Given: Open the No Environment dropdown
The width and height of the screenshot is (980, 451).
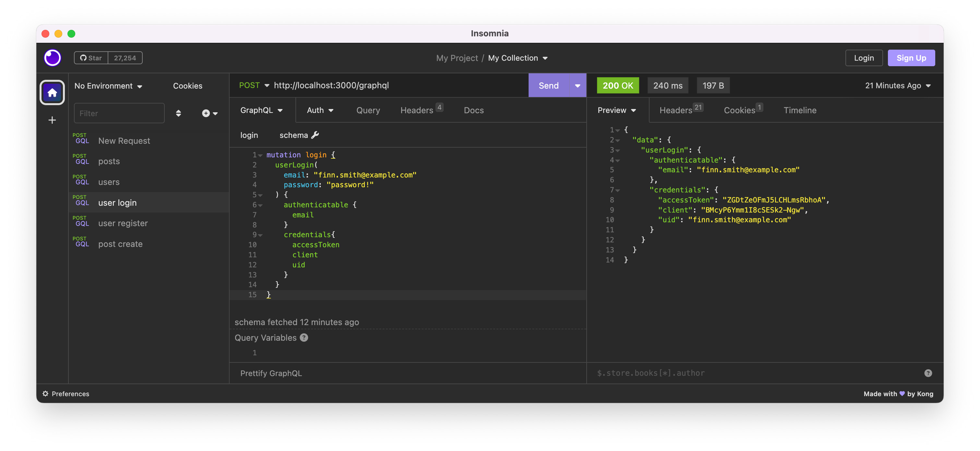Looking at the screenshot, I should (x=108, y=86).
